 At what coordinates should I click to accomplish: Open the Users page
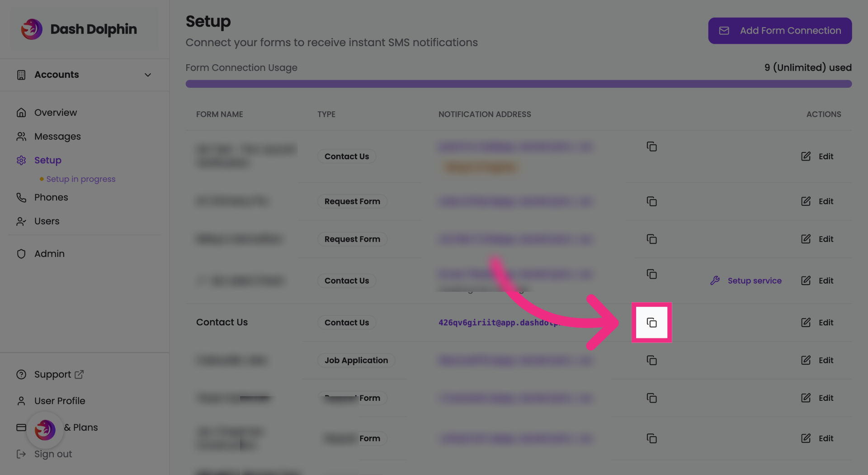[x=47, y=222]
